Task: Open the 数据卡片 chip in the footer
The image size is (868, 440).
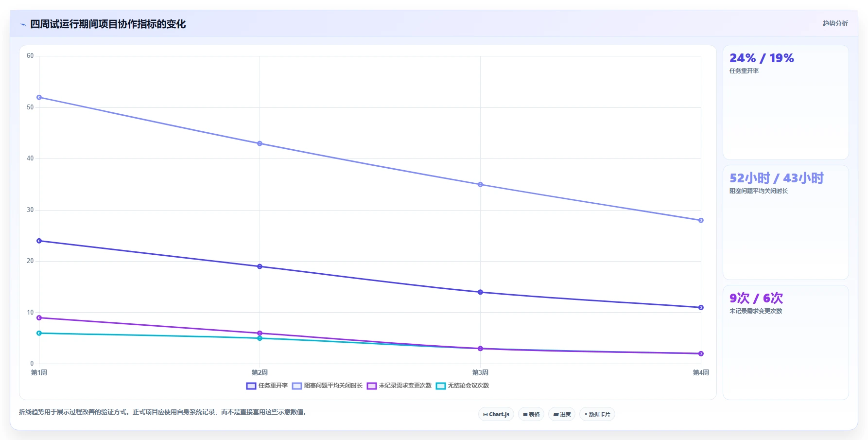Action: coord(597,414)
